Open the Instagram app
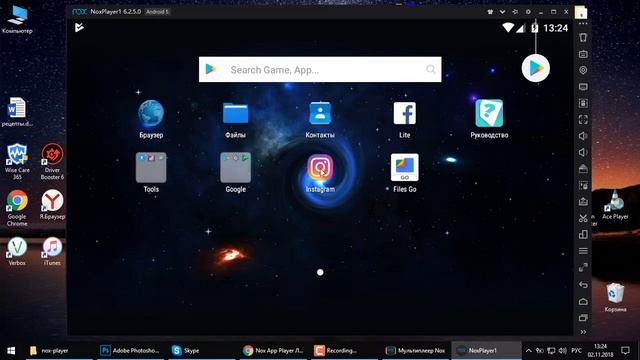 tap(320, 167)
